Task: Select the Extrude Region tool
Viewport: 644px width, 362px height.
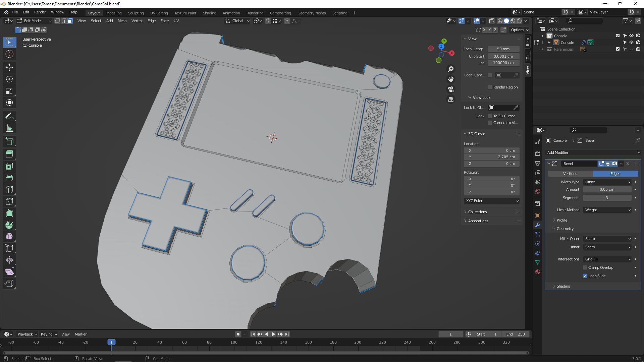Action: 9,155
